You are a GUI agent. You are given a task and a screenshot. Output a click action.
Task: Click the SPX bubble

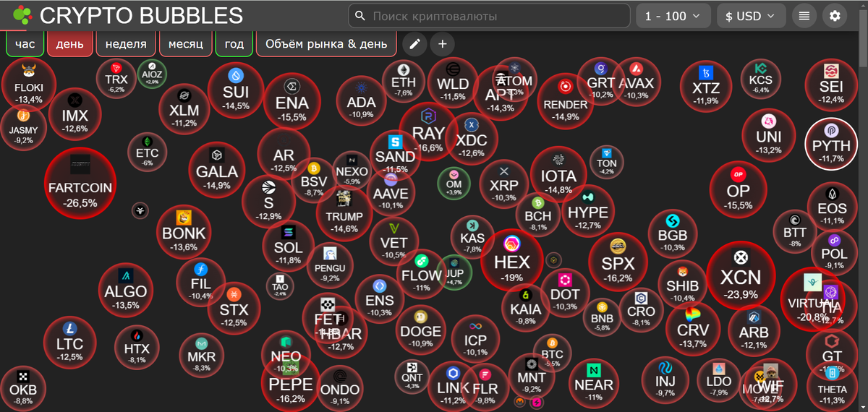coord(618,262)
